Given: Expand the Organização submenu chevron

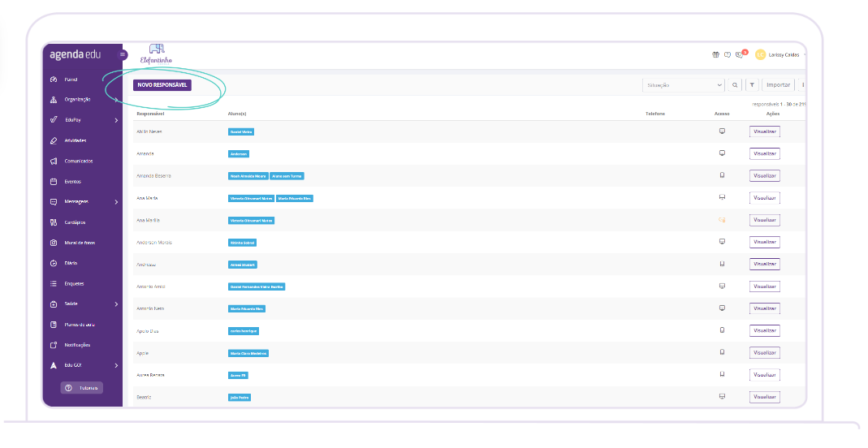Looking at the screenshot, I should click(116, 100).
